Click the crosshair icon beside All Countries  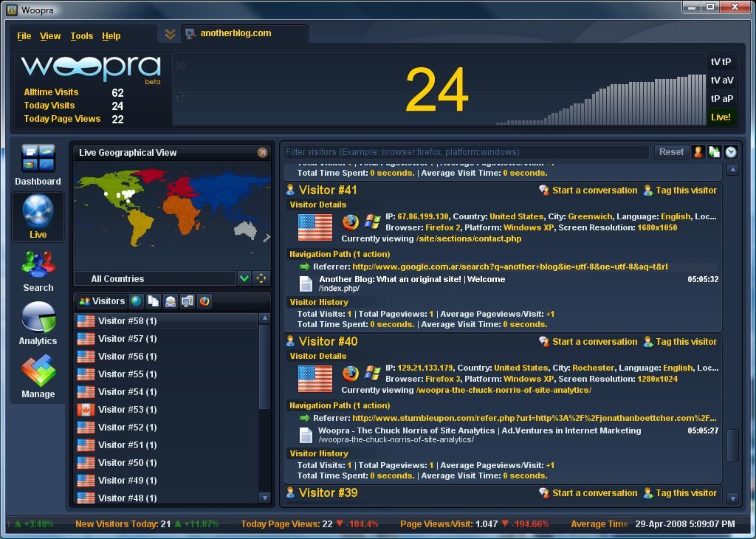click(x=261, y=278)
